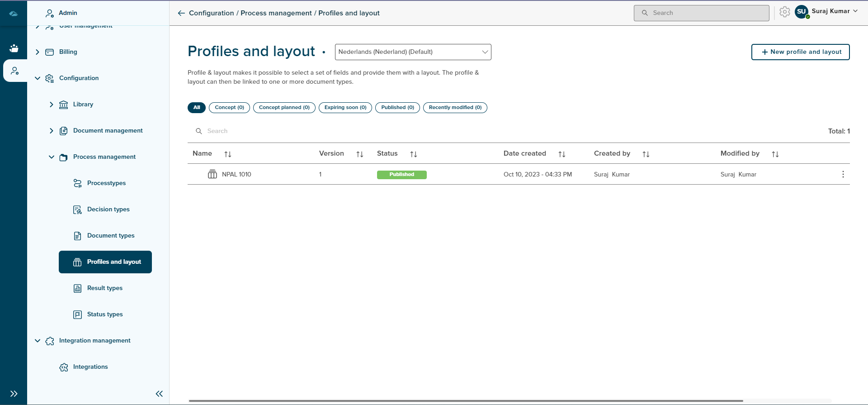The image size is (868, 405).
Task: Expand the Billing section chevron
Action: [38, 52]
